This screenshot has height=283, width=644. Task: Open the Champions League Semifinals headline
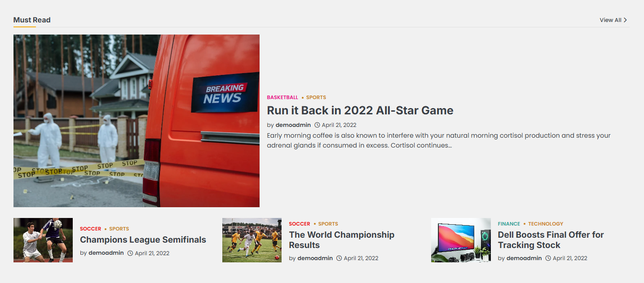pyautogui.click(x=143, y=240)
